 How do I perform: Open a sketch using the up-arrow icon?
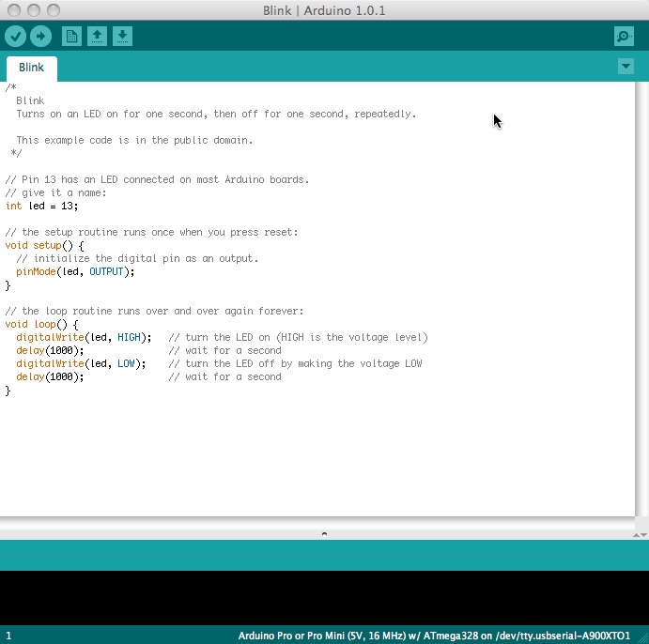(97, 36)
